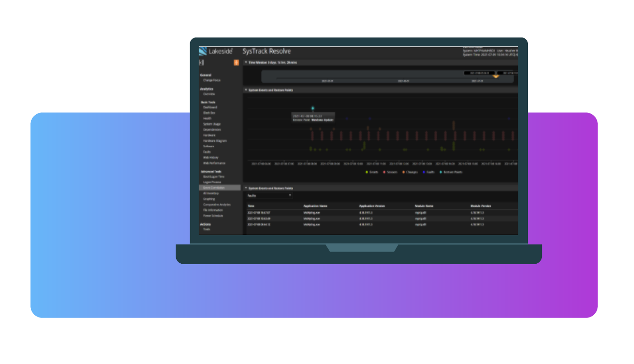This screenshot has width=634, height=364.
Task: Sort table by Module Name column
Action: (424, 206)
